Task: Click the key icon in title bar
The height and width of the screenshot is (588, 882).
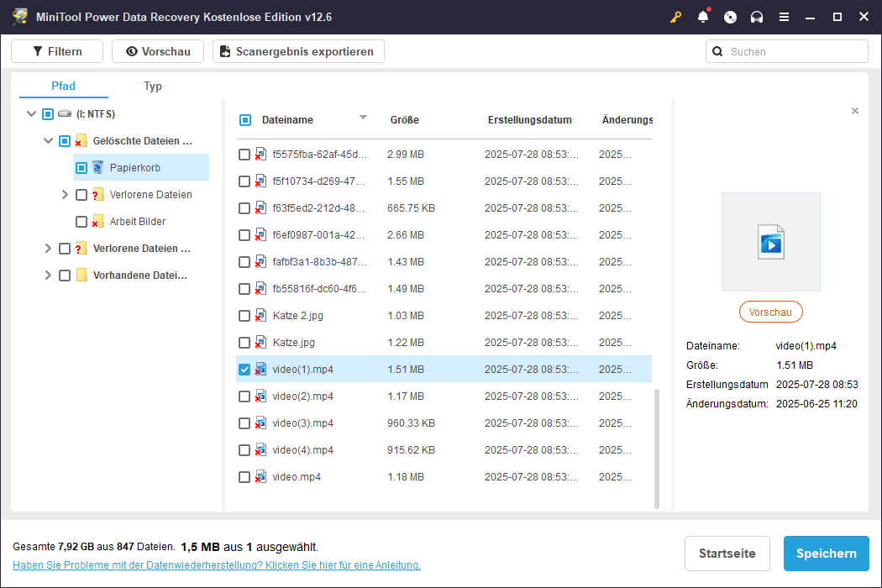Action: (x=675, y=17)
